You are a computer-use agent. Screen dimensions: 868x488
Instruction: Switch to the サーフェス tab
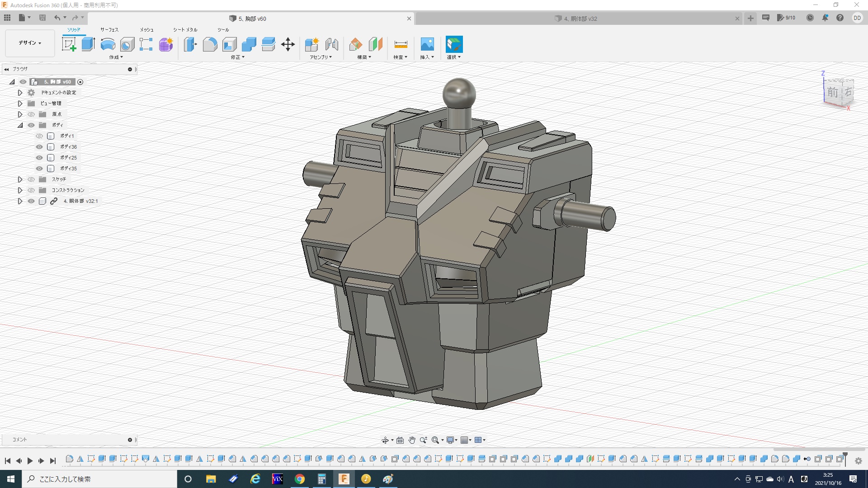tap(109, 30)
